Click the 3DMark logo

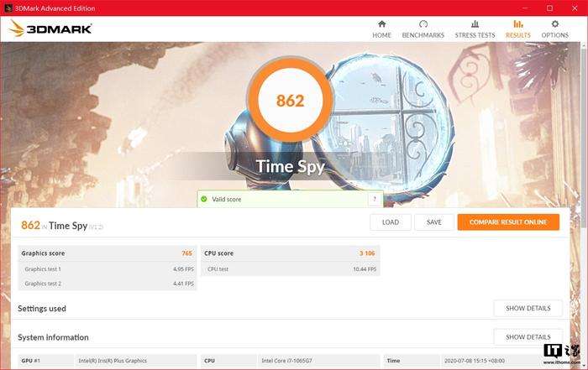pyautogui.click(x=50, y=29)
